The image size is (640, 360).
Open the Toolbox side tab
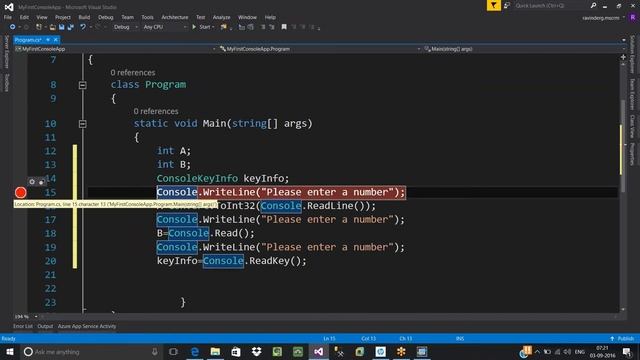pyautogui.click(x=6, y=83)
